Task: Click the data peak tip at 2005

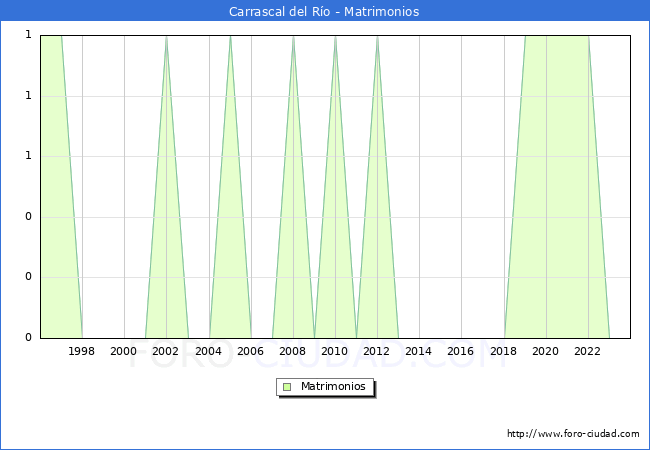Action: pos(230,37)
